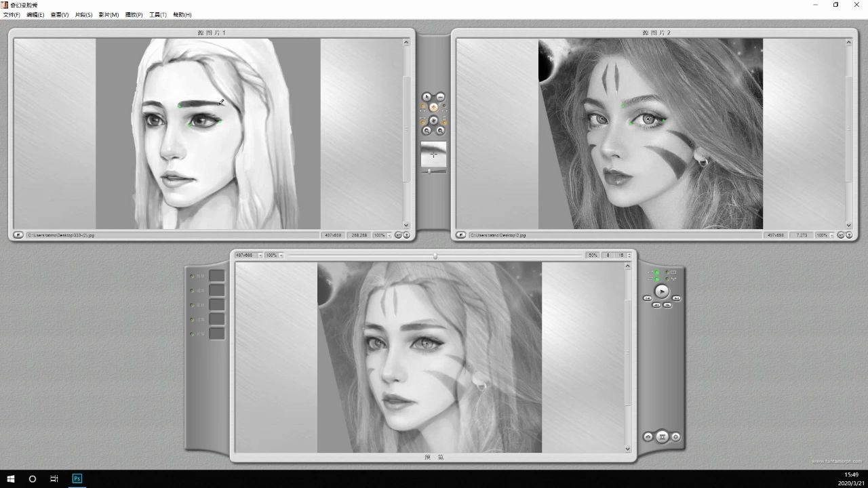Open the 工具(T) menu
The width and height of the screenshot is (868, 488).
(158, 15)
